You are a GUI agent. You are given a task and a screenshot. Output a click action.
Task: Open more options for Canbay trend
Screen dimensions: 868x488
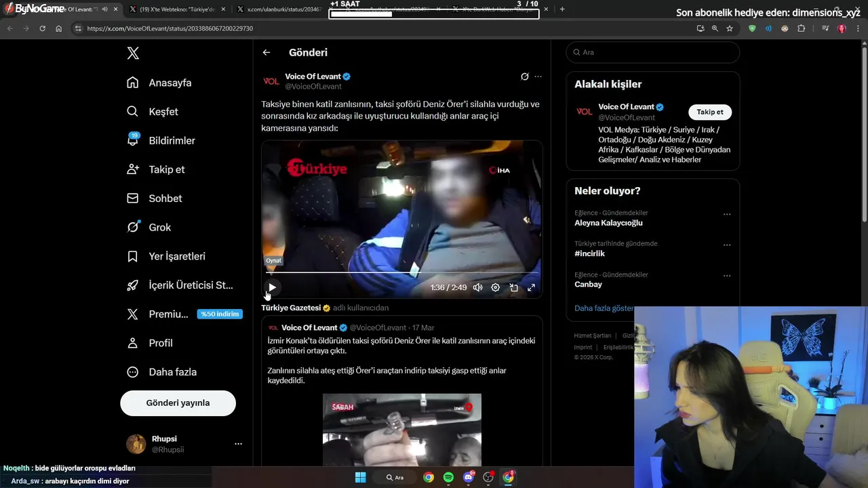tap(727, 276)
